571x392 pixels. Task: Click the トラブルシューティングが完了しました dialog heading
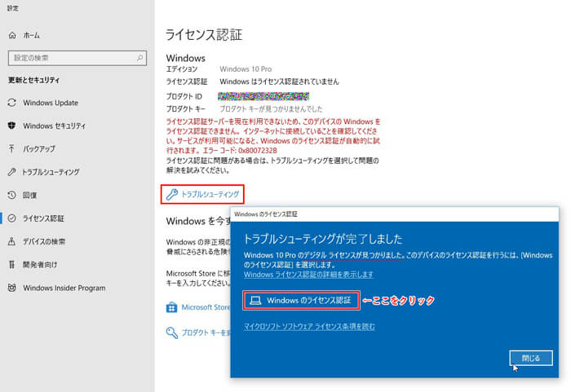[x=323, y=239]
